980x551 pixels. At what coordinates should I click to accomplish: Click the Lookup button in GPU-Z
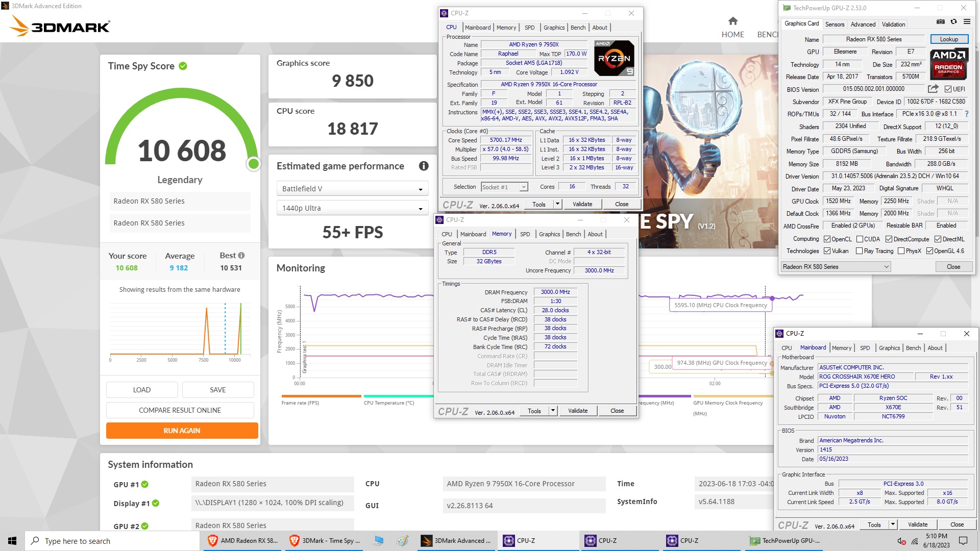(948, 39)
